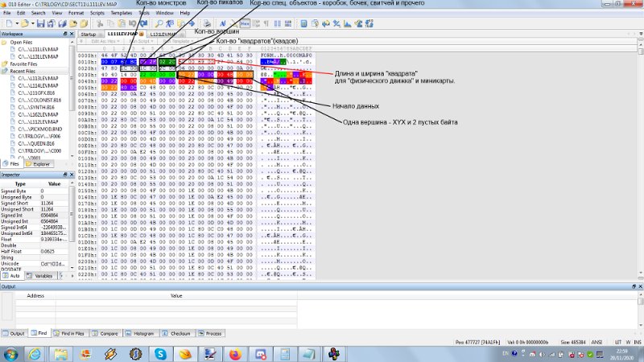Toggle INS insert mode in status bar

pyautogui.click(x=637, y=342)
